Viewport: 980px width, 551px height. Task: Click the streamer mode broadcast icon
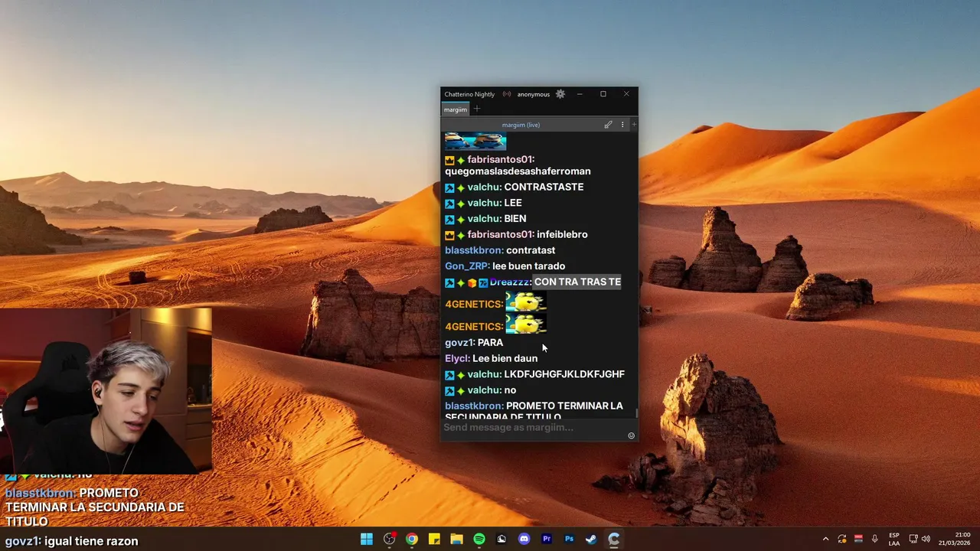pyautogui.click(x=507, y=94)
